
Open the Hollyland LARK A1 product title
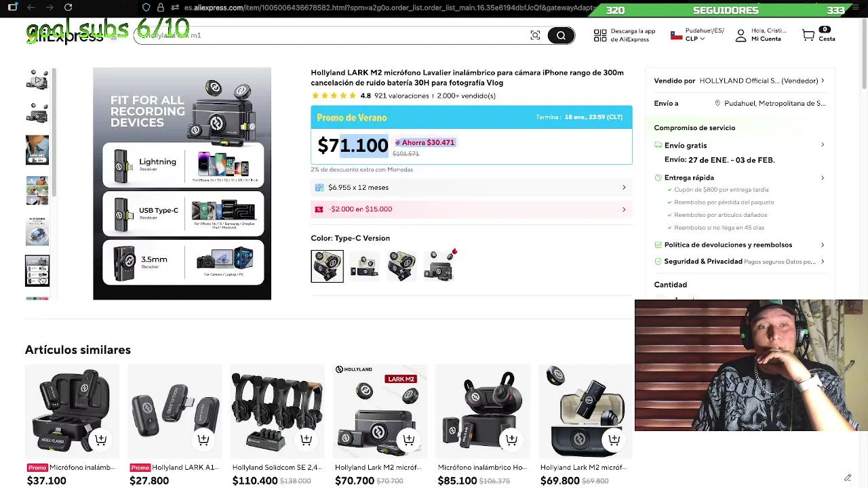[185, 468]
